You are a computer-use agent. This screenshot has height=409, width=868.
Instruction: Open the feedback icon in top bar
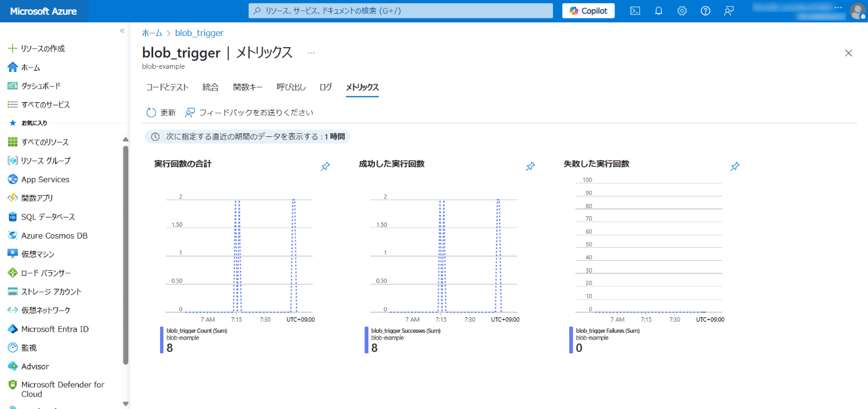tap(729, 11)
